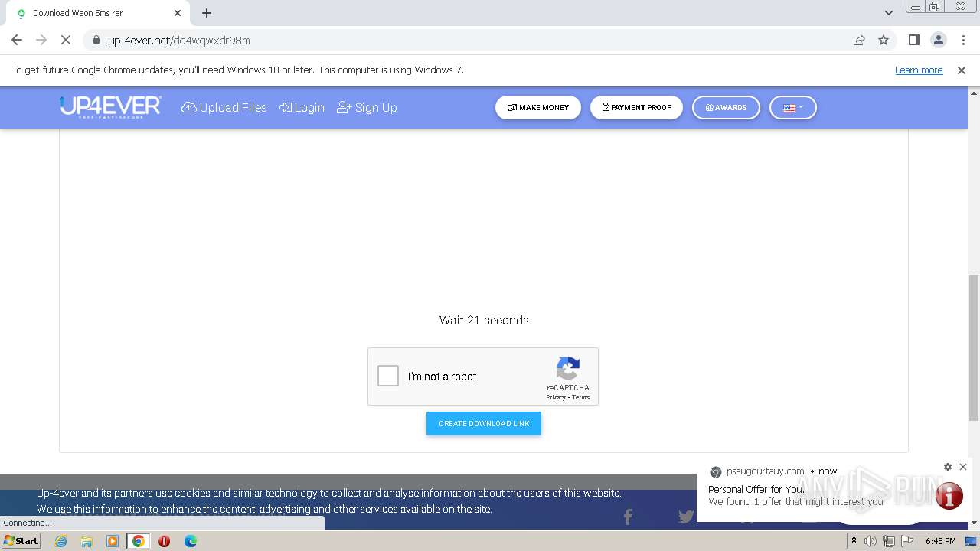980x551 pixels.
Task: Close the Download Weon Sms rar tab
Action: click(178, 13)
